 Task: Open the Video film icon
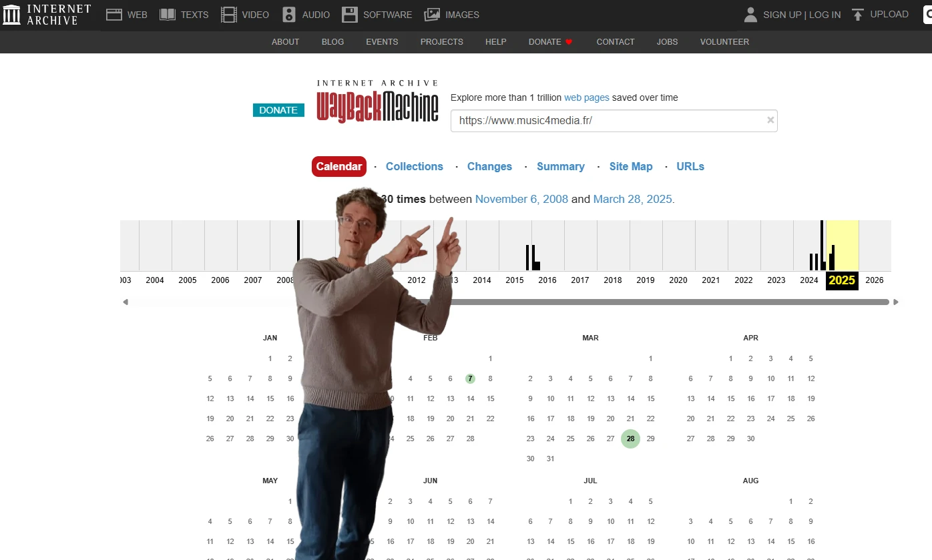click(229, 15)
